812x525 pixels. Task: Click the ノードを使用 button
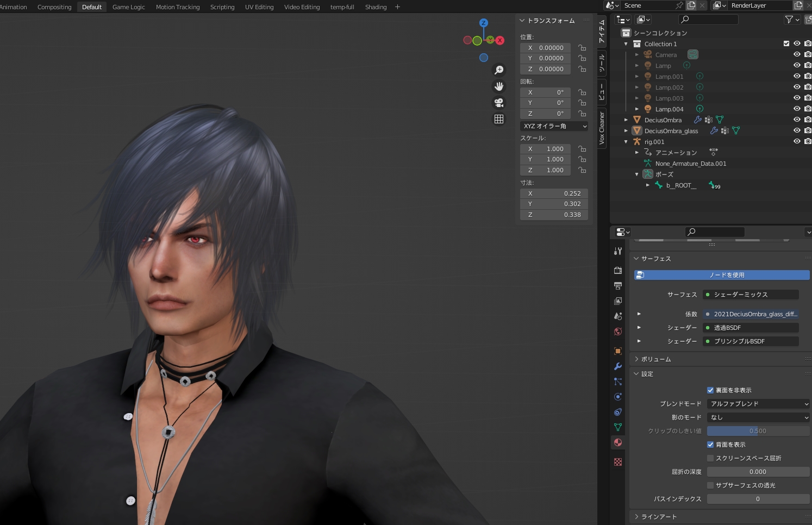pyautogui.click(x=722, y=275)
